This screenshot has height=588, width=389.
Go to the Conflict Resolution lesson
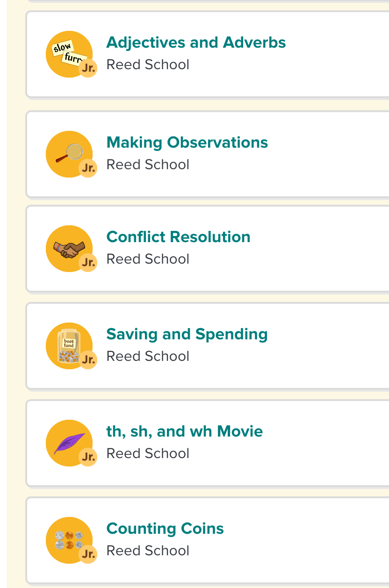pyautogui.click(x=178, y=237)
